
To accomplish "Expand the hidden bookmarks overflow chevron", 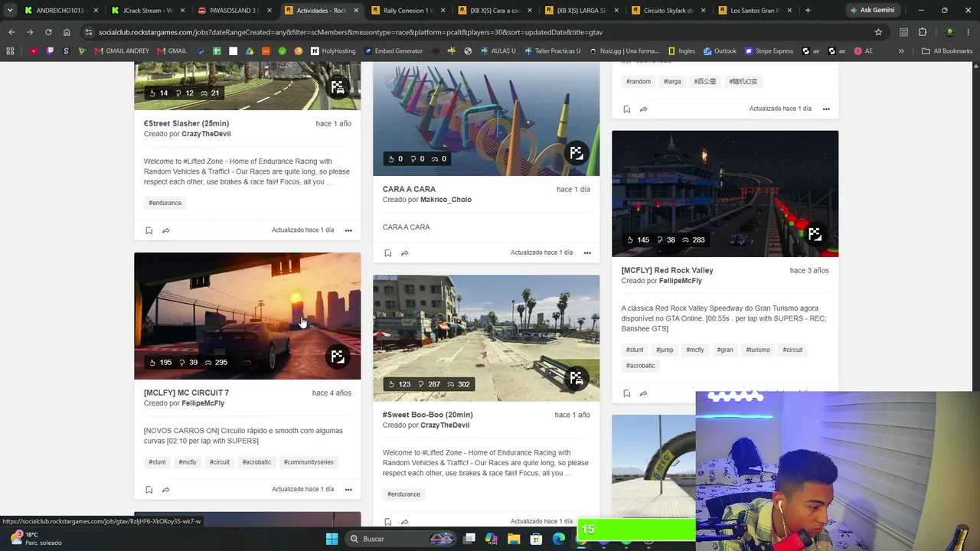I will tap(901, 51).
